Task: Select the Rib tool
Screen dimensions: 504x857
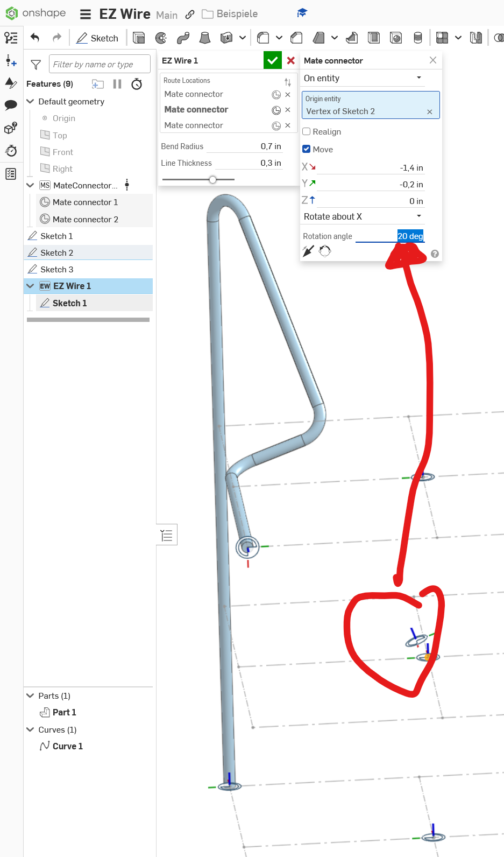Action: click(352, 38)
